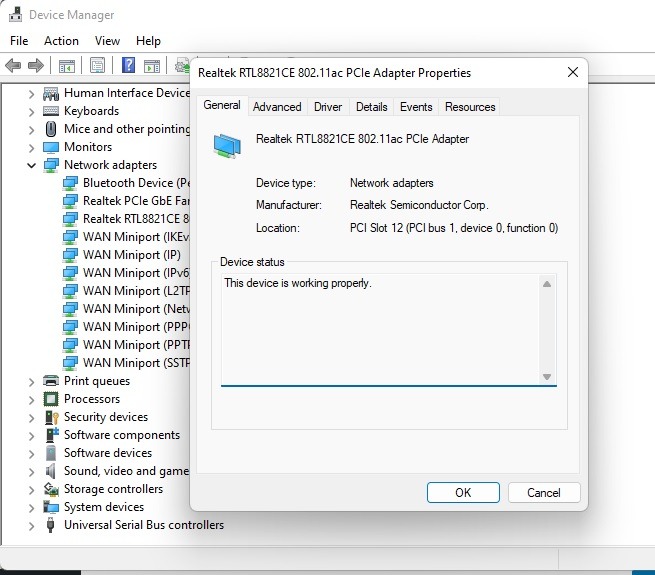This screenshot has width=655, height=575.
Task: Select the WAN Miniport (L2TP) entry
Action: [136, 291]
